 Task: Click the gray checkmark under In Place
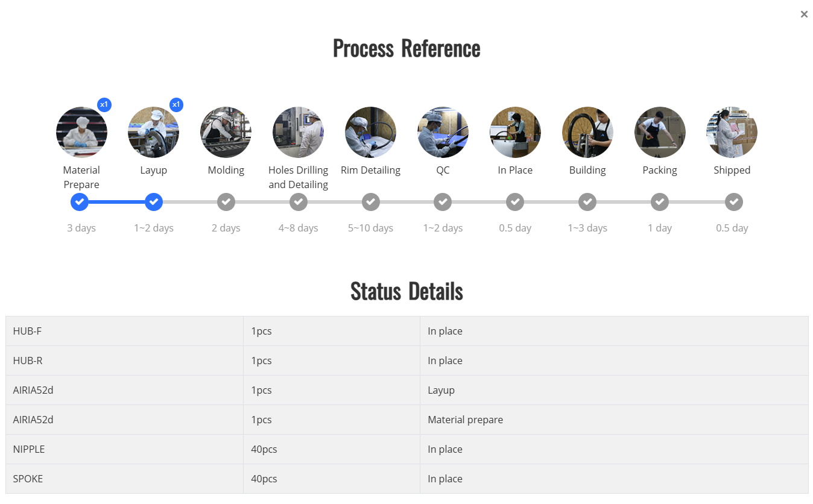515,202
